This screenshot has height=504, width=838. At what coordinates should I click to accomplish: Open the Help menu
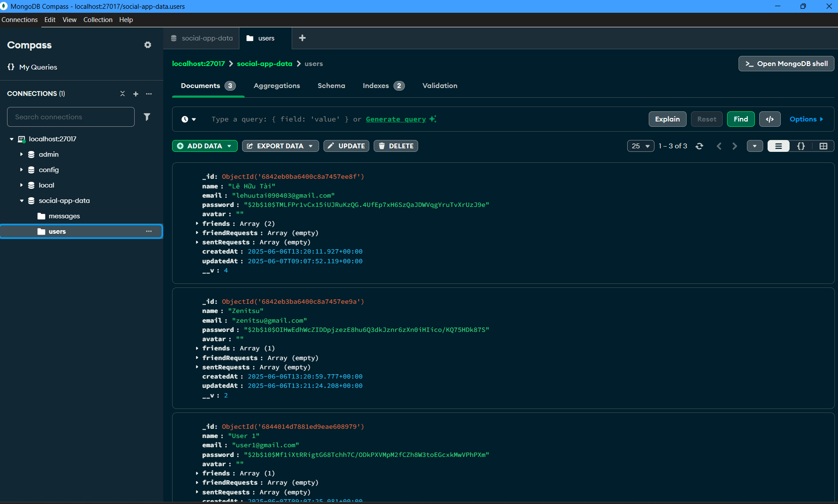126,20
